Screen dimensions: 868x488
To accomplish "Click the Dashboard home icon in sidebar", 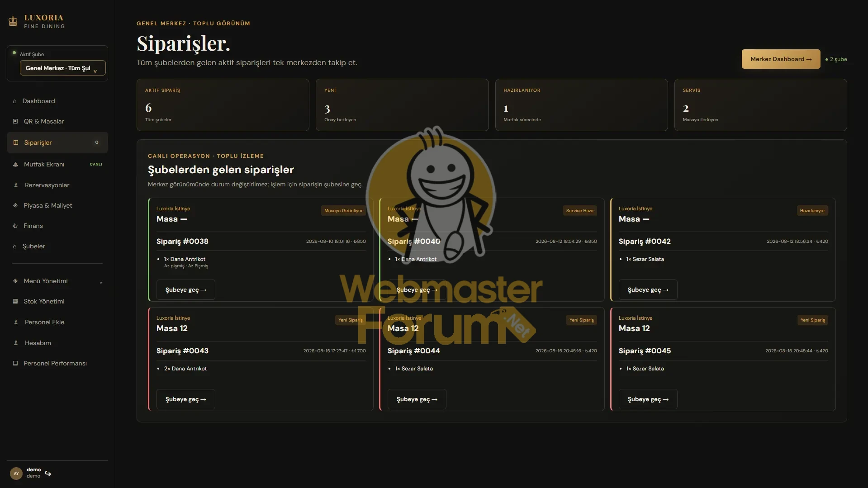I will point(14,101).
